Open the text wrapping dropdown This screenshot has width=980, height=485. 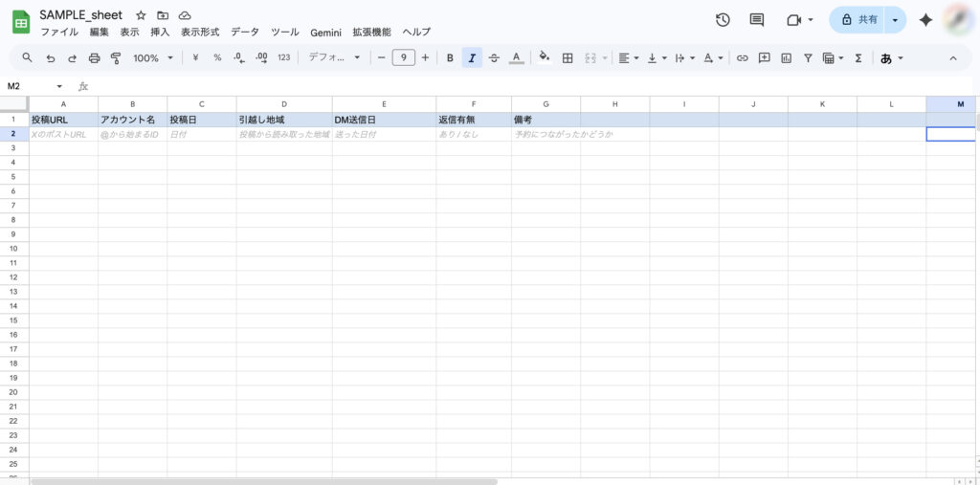click(x=685, y=58)
